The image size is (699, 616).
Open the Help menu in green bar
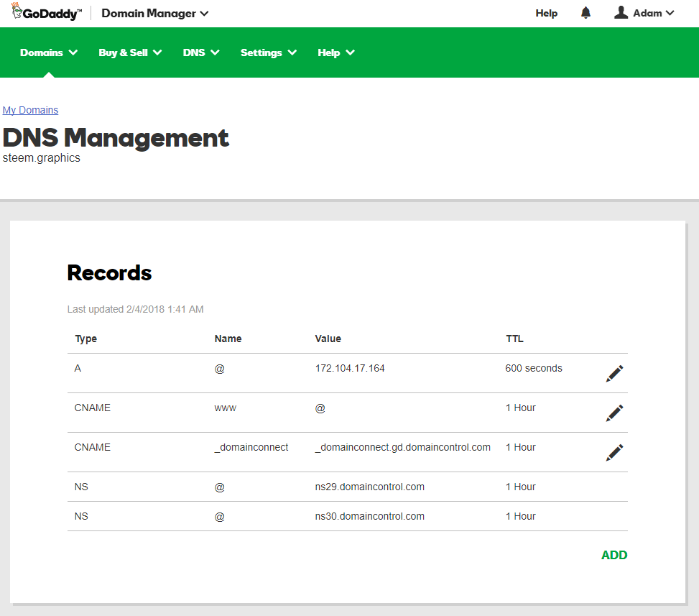click(x=335, y=52)
